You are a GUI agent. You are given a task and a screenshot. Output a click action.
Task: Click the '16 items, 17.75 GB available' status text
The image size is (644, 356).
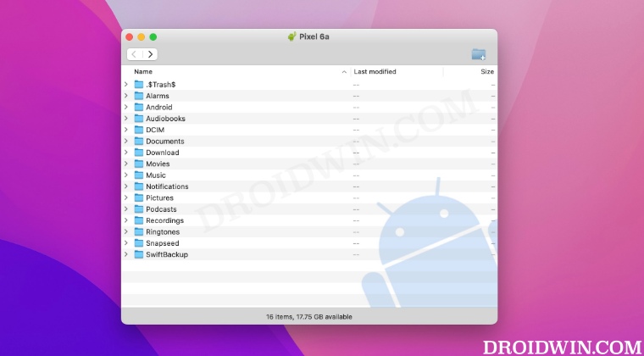pos(308,317)
